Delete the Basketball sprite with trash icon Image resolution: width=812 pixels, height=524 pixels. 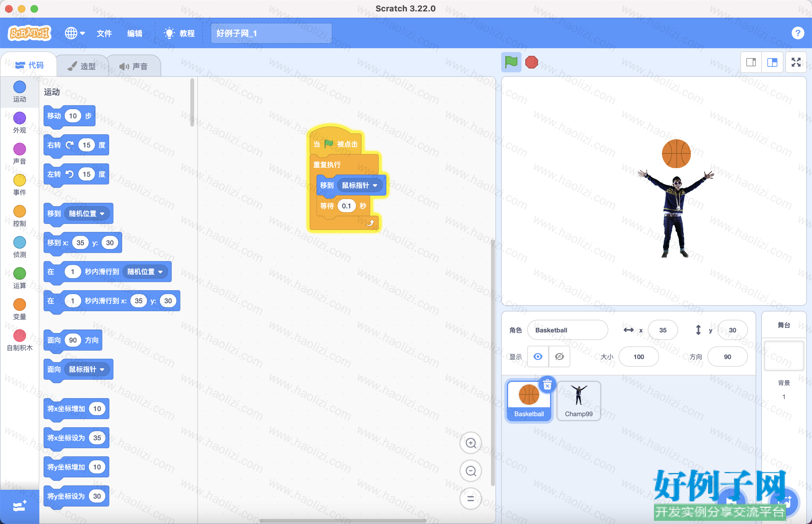(x=547, y=385)
